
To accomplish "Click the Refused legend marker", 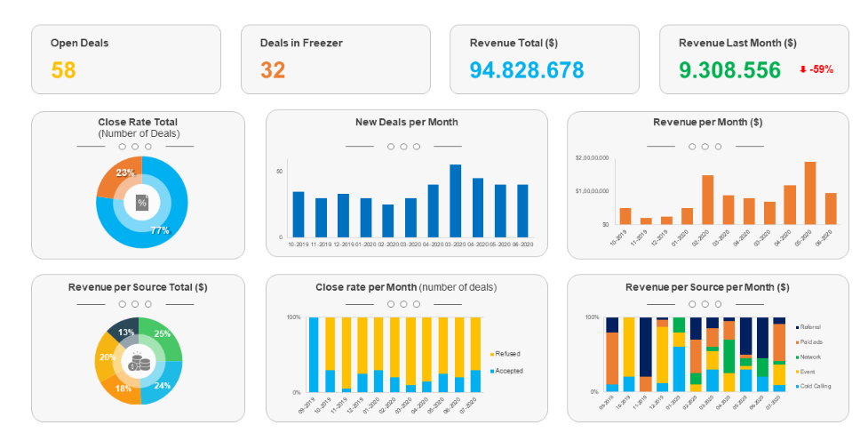I will (491, 354).
